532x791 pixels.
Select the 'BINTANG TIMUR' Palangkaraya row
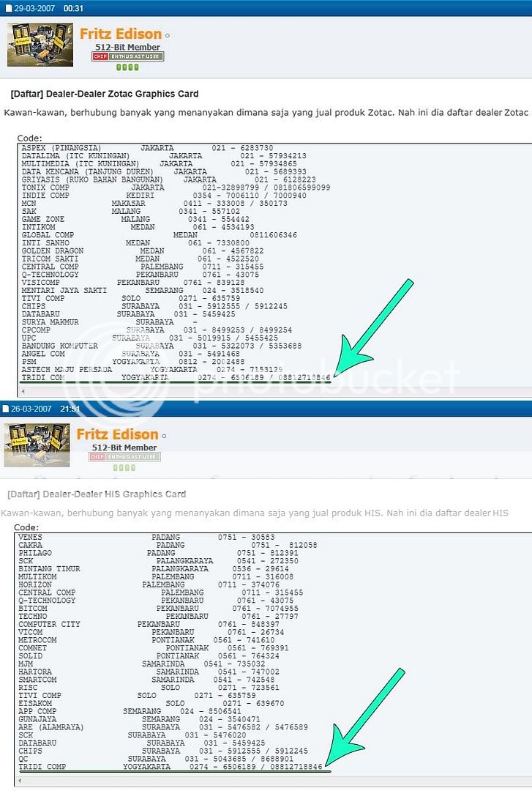(153, 569)
